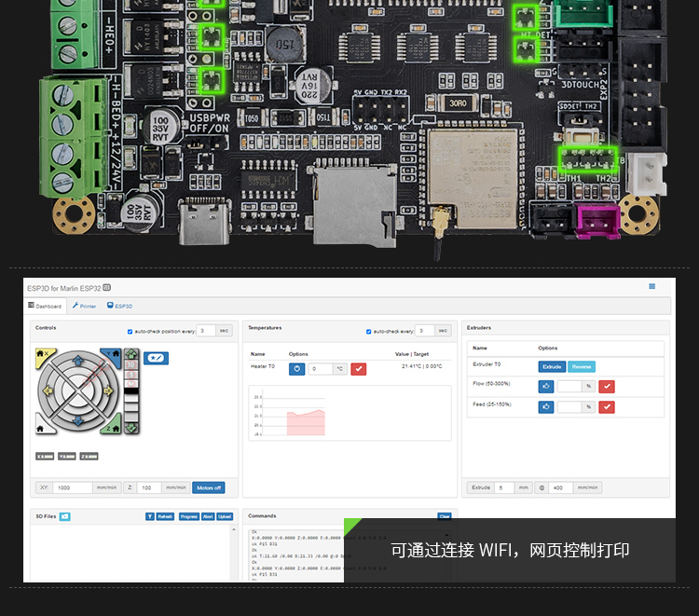699x616 pixels.
Task: Open custom macro edit button
Action: point(156,358)
